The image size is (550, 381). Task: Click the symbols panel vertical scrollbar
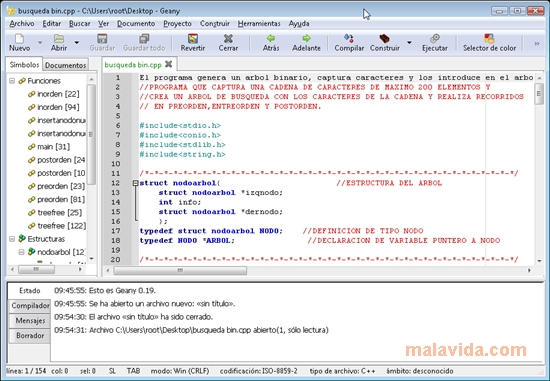click(91, 134)
